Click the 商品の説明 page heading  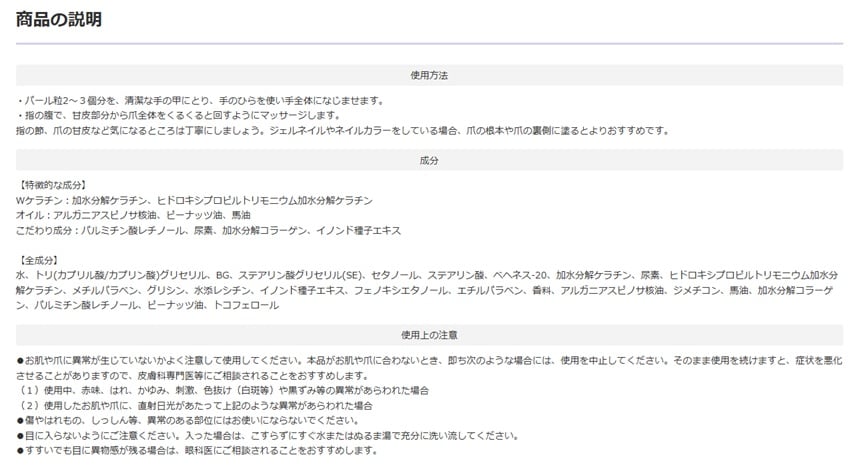tap(59, 20)
